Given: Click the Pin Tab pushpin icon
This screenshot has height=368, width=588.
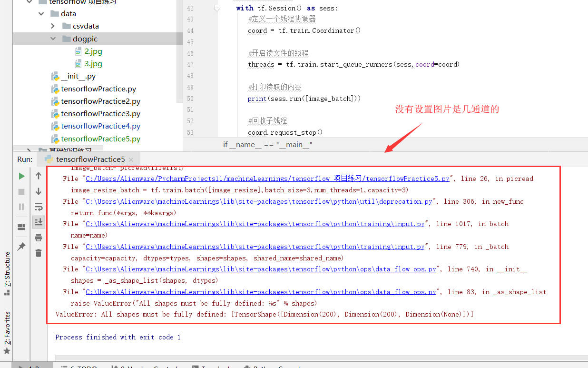Looking at the screenshot, I should click(21, 247).
